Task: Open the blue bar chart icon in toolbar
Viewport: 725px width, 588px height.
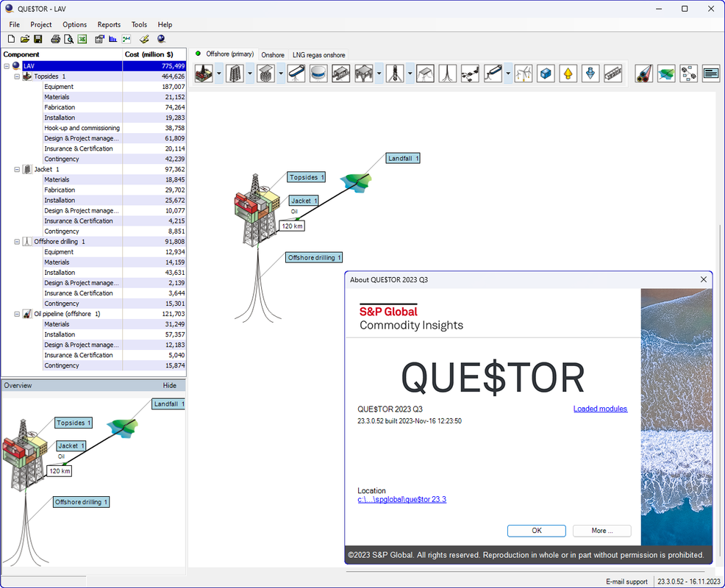Action: tap(113, 39)
